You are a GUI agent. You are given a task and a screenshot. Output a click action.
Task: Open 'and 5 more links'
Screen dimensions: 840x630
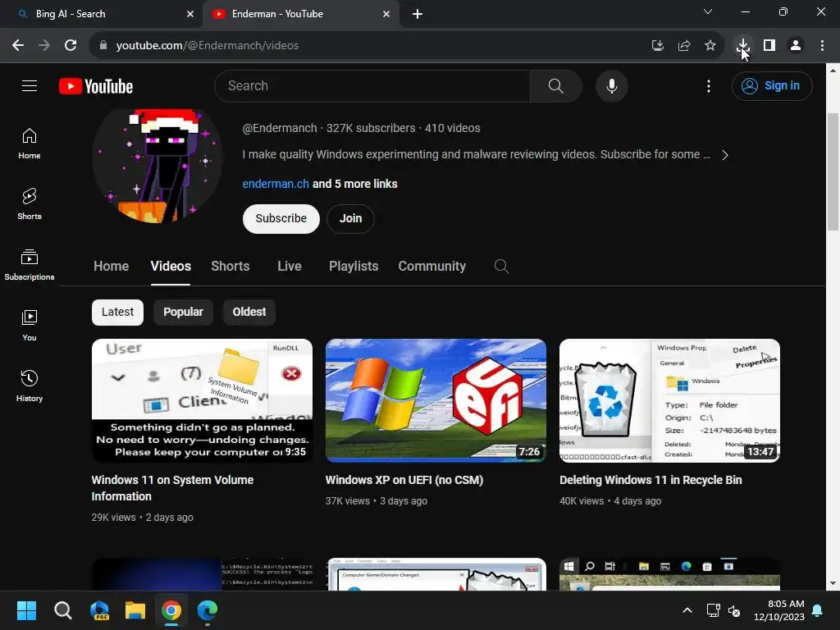[354, 184]
